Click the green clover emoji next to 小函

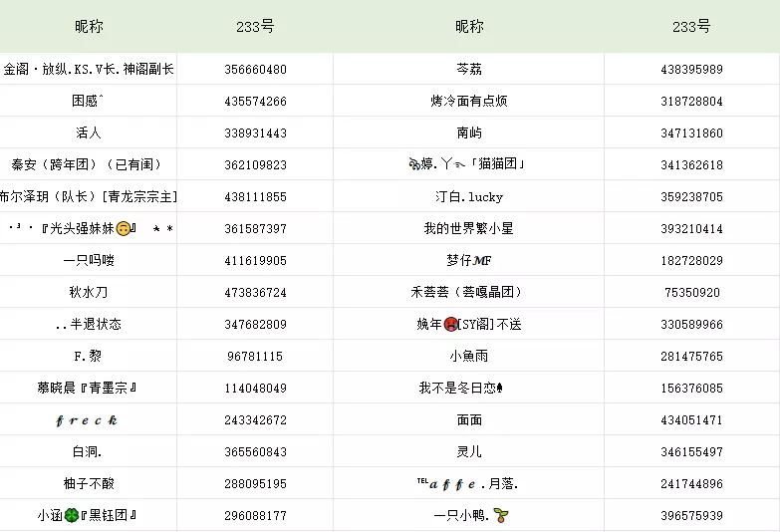click(72, 516)
